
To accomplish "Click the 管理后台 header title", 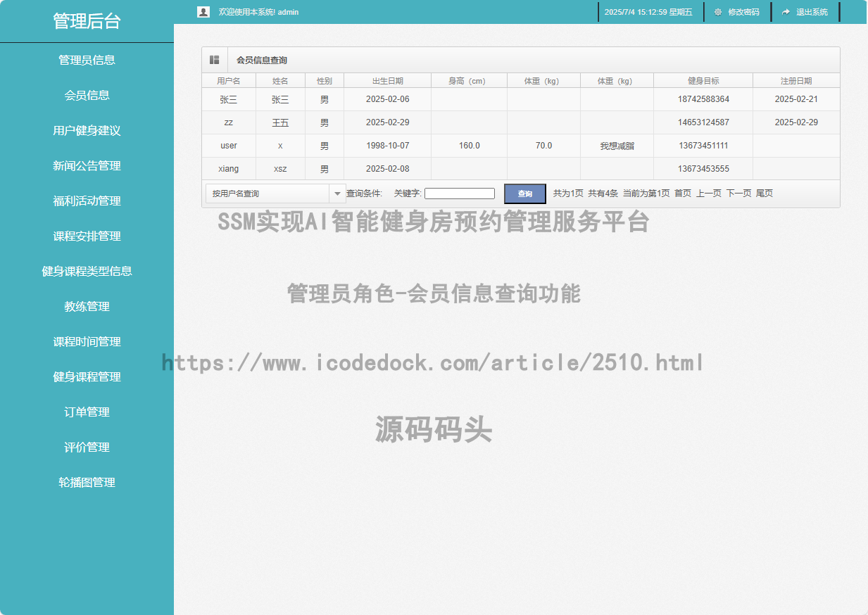I will click(87, 21).
